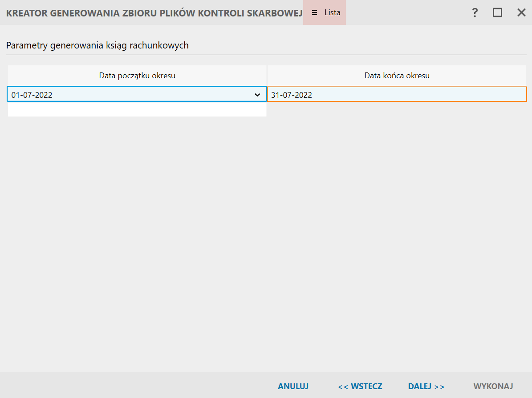Click the Parametry generowania ksiąg rachunkowych heading
Viewport: 532px width, 398px height.
pyautogui.click(x=97, y=45)
